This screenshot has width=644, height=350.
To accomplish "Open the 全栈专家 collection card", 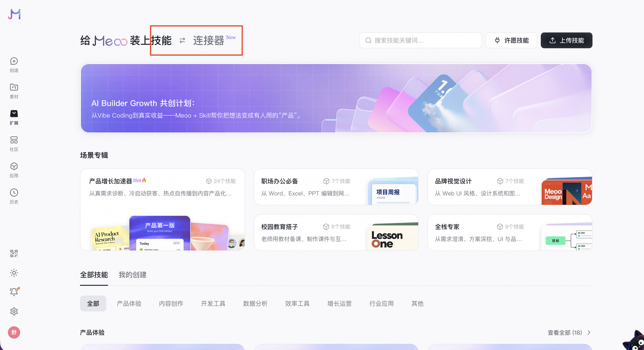I will pos(510,232).
